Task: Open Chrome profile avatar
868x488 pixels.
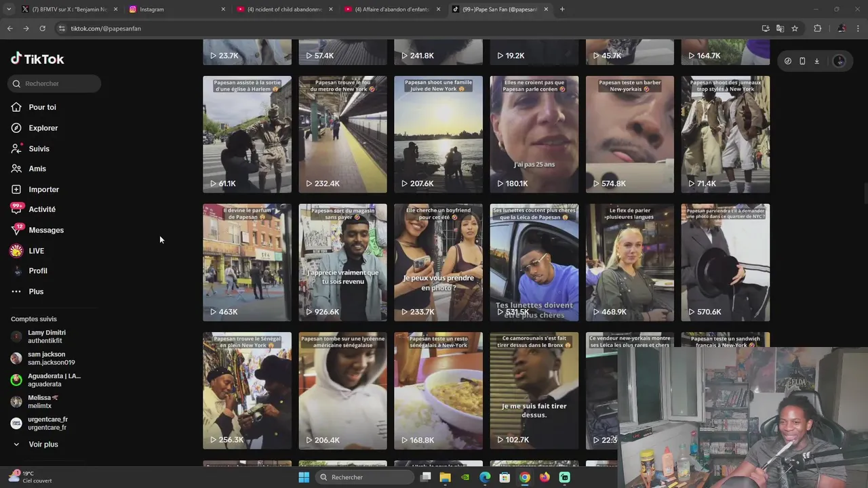Action: [x=842, y=28]
